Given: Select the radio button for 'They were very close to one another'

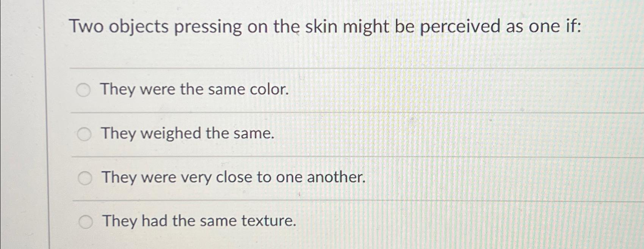Looking at the screenshot, I should (x=85, y=177).
